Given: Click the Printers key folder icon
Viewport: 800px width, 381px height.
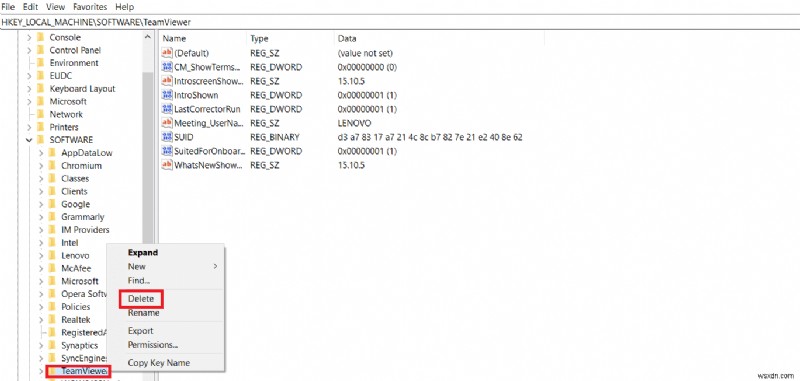Looking at the screenshot, I should pos(40,127).
